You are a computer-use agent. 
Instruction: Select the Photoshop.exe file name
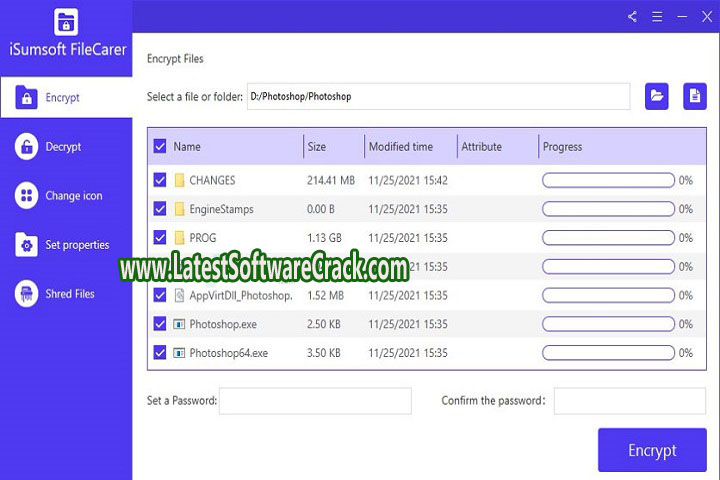223,324
